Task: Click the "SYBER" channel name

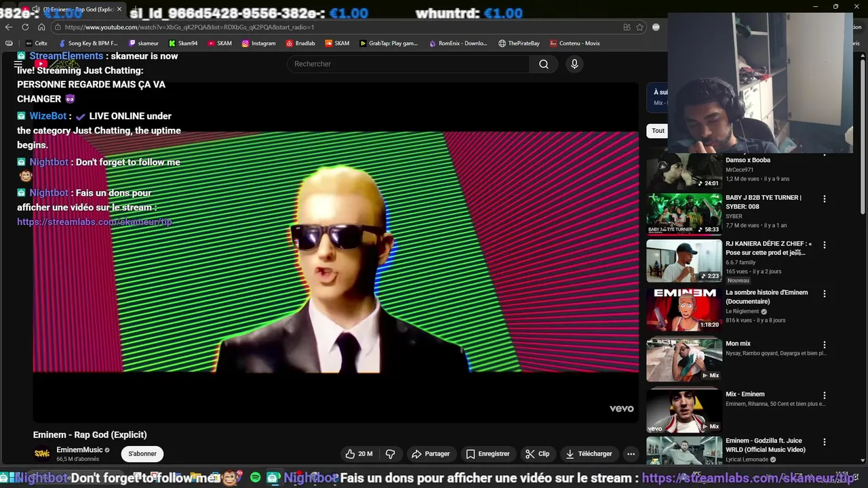Action: tap(734, 216)
